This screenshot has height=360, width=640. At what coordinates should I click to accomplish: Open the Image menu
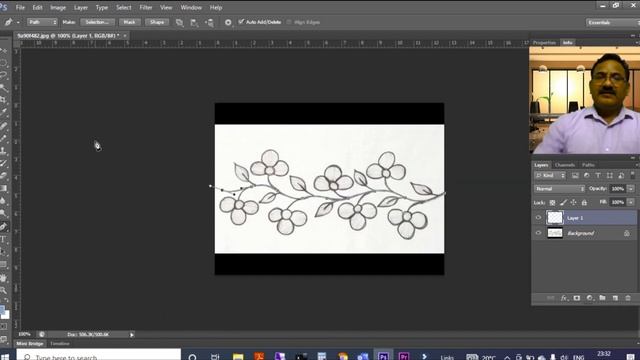[x=58, y=7]
